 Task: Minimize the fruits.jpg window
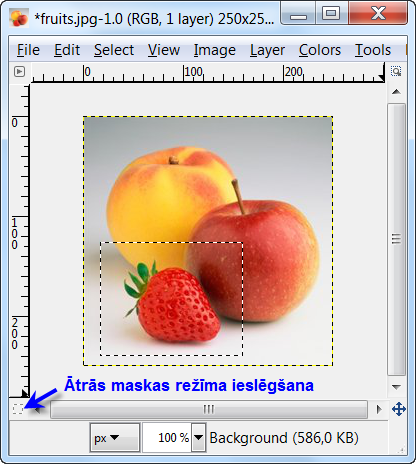click(x=298, y=14)
